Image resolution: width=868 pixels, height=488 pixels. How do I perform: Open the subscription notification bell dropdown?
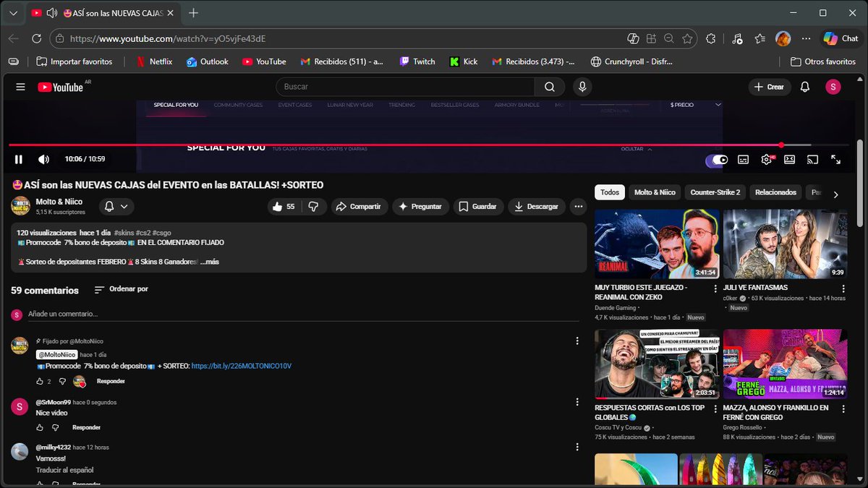coord(116,207)
